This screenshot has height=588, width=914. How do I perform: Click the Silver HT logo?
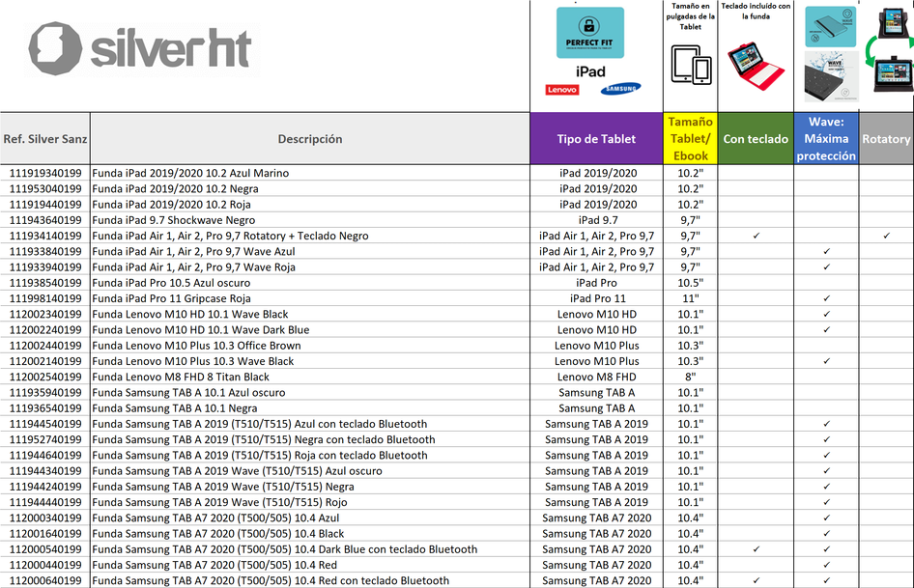click(141, 48)
